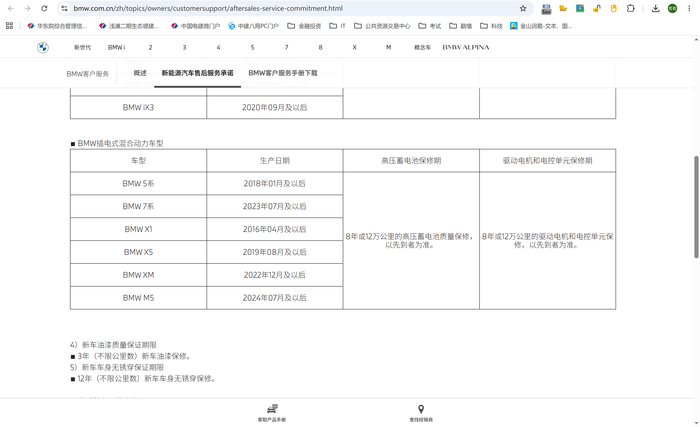Open the 概念车 menu item
The image size is (700, 427).
point(422,47)
